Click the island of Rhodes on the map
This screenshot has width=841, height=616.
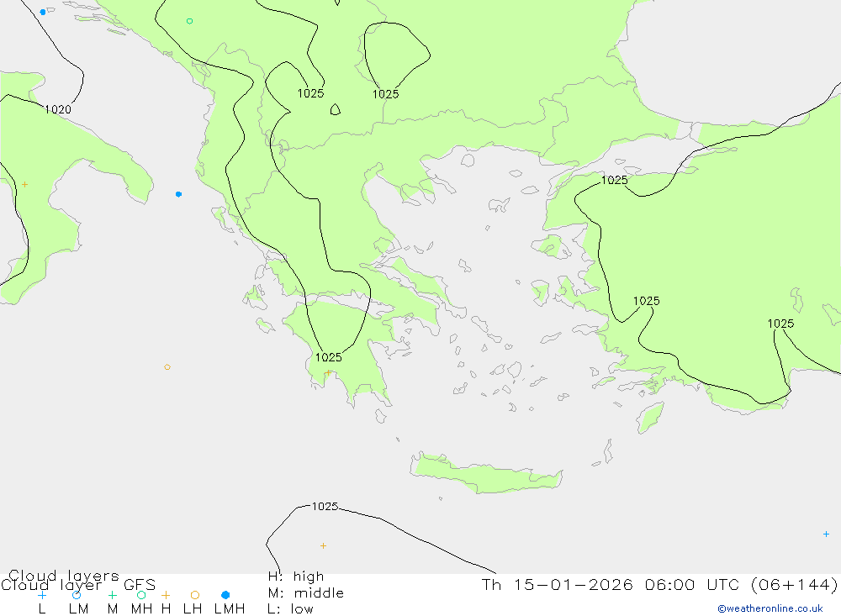click(650, 418)
